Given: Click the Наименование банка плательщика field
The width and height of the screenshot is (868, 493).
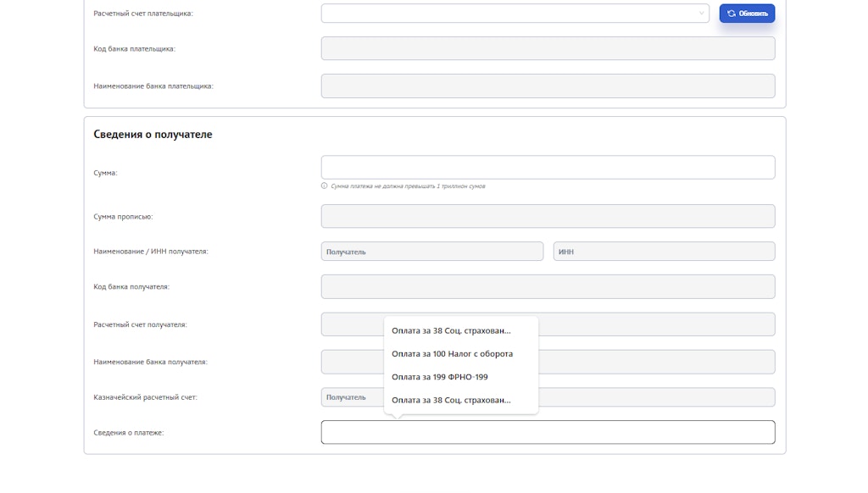Looking at the screenshot, I should click(548, 86).
